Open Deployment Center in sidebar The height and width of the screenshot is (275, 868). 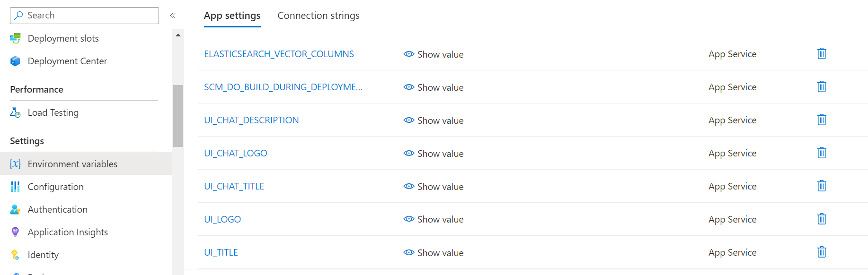click(x=67, y=61)
